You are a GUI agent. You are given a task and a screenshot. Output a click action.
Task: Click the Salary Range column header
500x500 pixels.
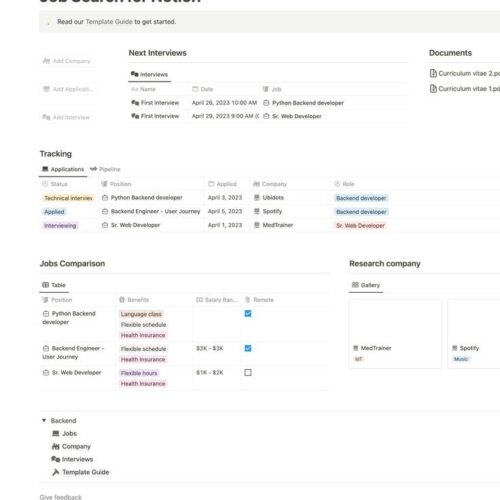tap(217, 300)
